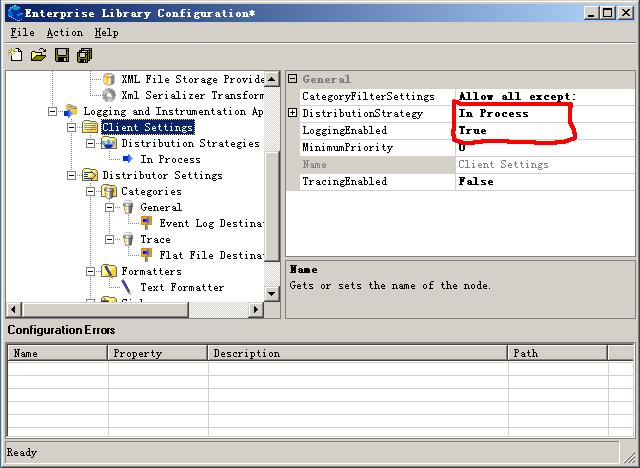
Task: Open the Action menu
Action: (64, 32)
